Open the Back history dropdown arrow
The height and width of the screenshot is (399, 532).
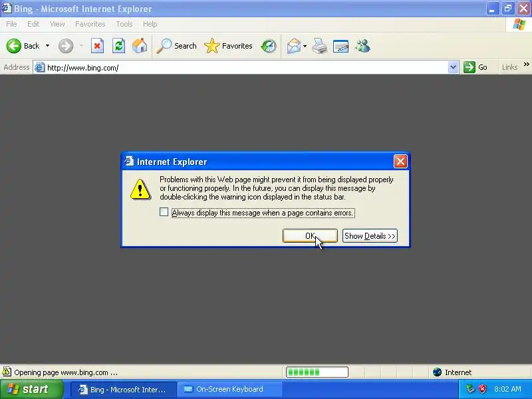pos(47,46)
